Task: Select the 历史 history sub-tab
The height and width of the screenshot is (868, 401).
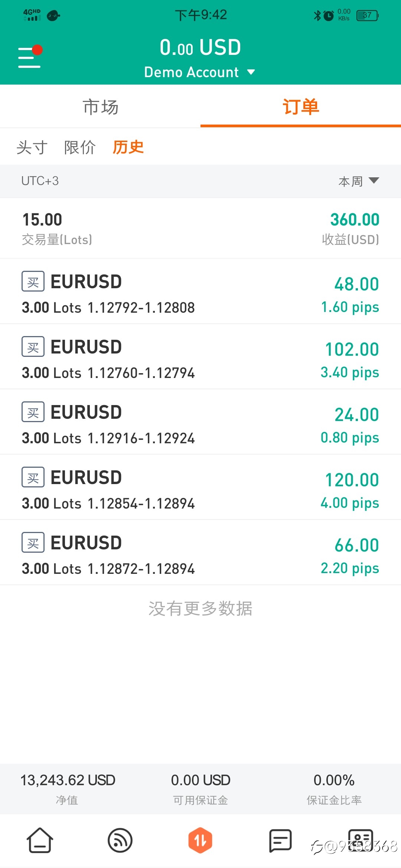Action: point(128,147)
